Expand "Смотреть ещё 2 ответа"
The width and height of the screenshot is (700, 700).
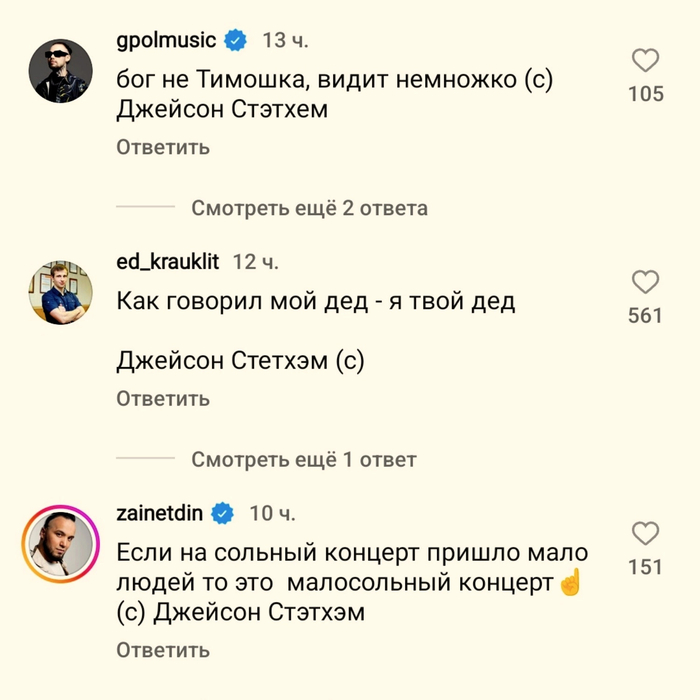(309, 208)
